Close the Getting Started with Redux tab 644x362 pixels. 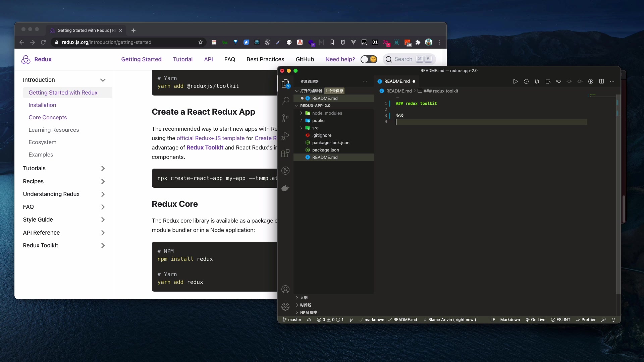click(x=121, y=31)
